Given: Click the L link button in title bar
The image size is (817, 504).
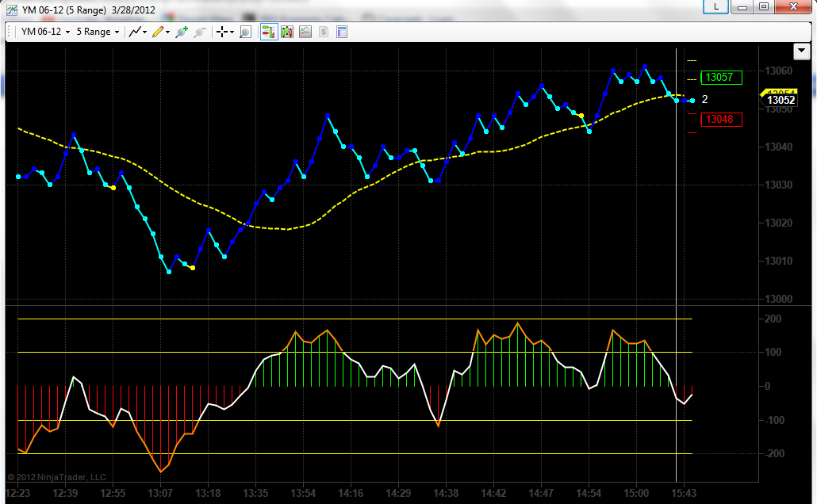Looking at the screenshot, I should point(716,7).
